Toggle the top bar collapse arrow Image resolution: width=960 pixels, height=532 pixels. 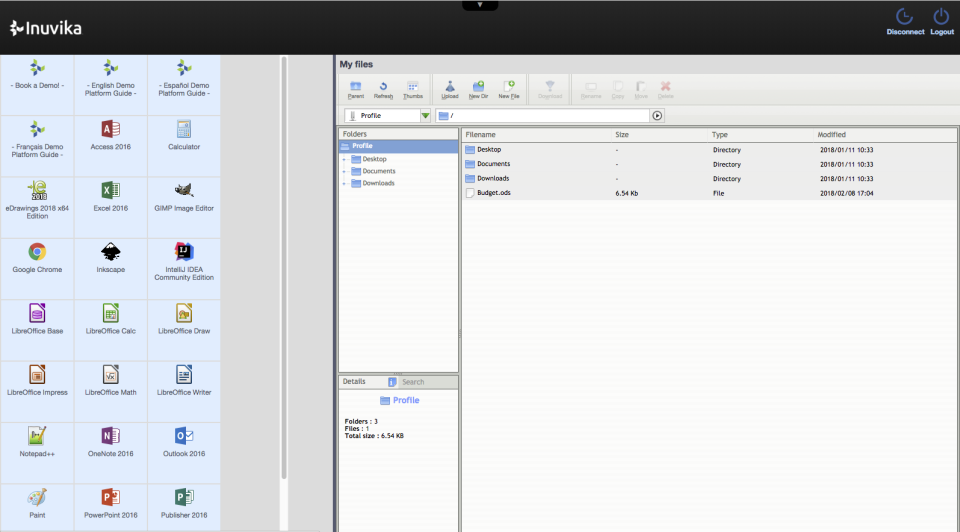pos(480,5)
